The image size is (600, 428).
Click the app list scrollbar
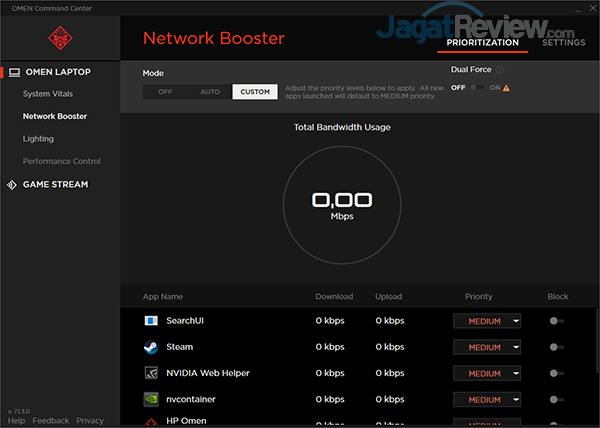point(596,340)
